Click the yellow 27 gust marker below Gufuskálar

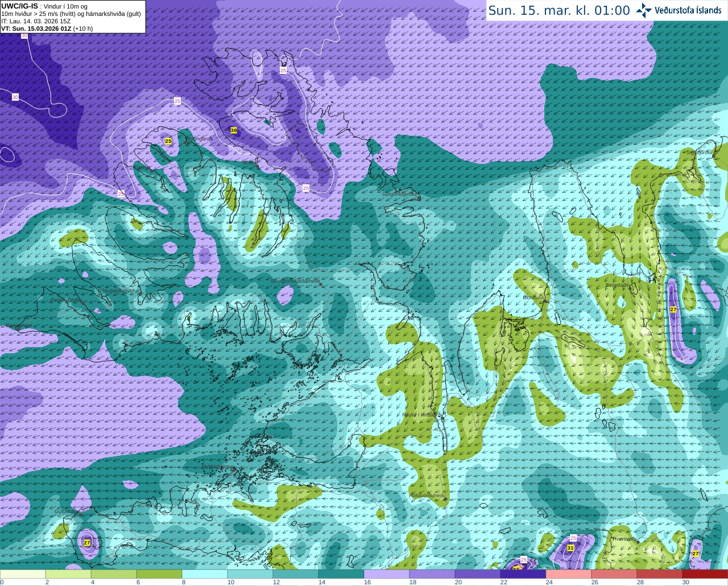pos(87,543)
